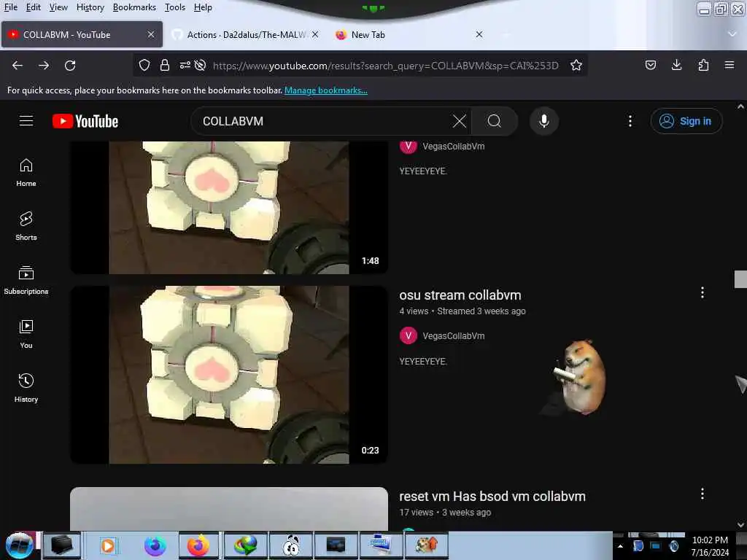Open the Pocket save icon
Image resolution: width=747 pixels, height=560 pixels.
pos(650,65)
